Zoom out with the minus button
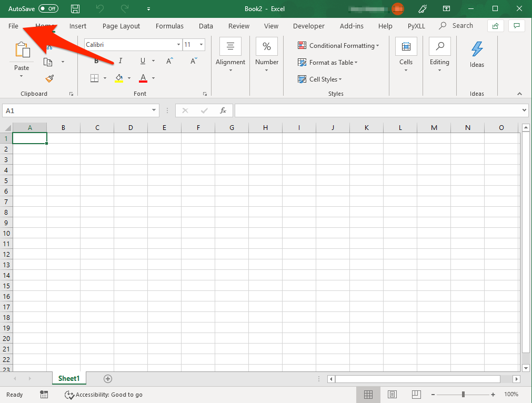 point(433,395)
